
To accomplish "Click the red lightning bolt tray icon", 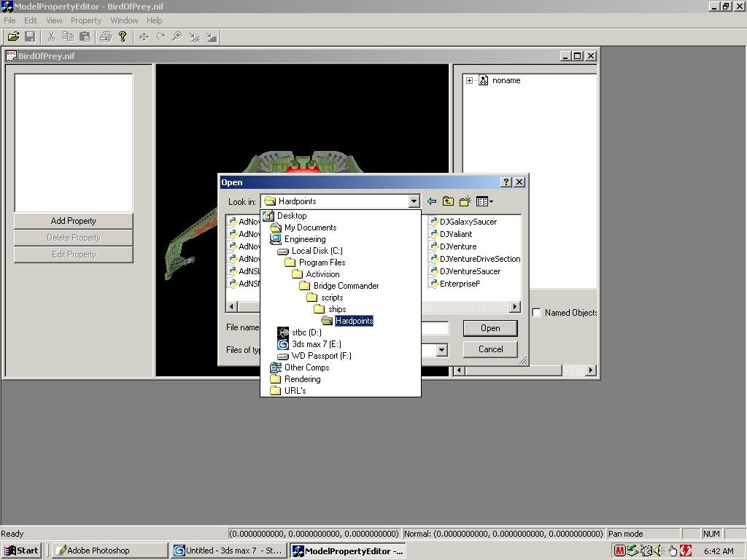I will pyautogui.click(x=686, y=551).
